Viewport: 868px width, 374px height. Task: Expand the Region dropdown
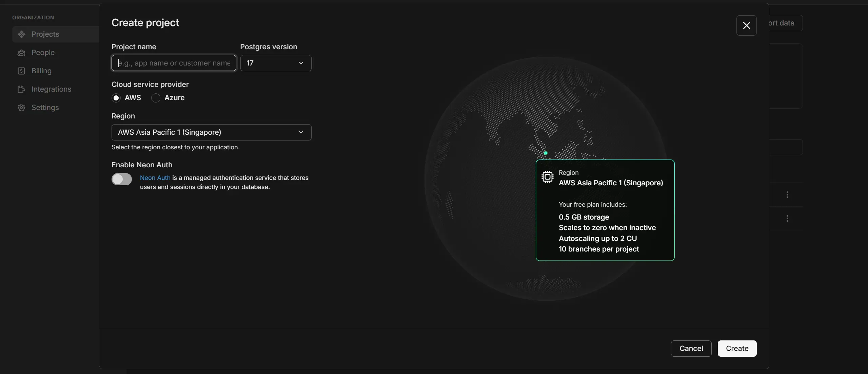[211, 132]
